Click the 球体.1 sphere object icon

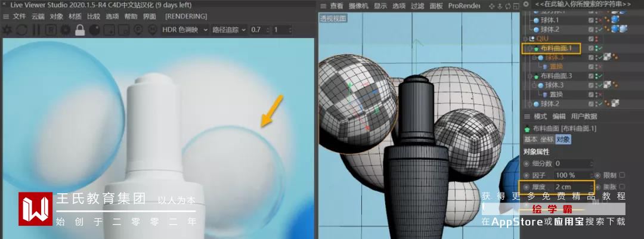535,20
